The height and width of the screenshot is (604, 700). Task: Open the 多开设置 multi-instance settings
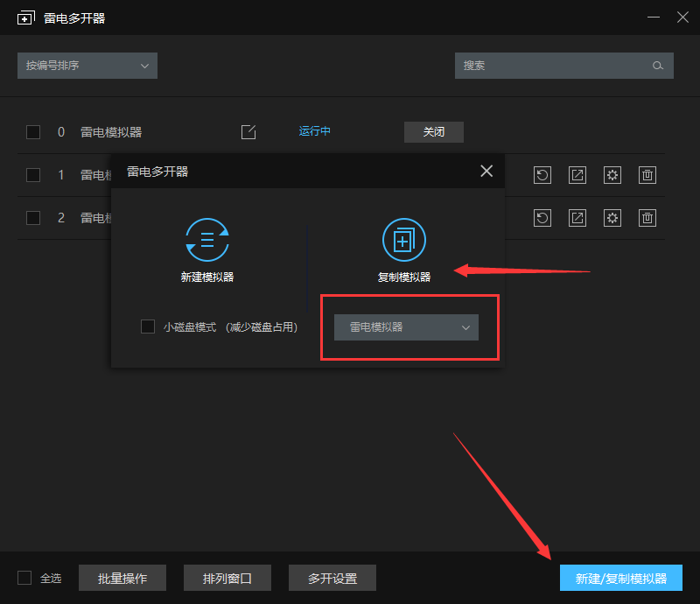[332, 579]
